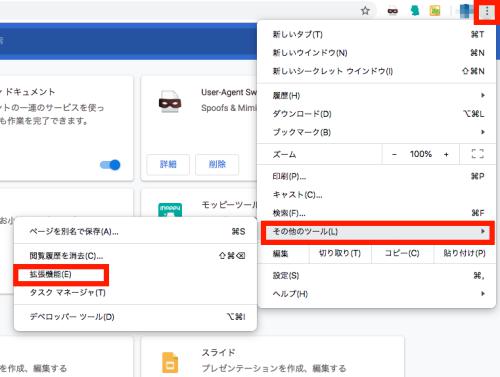The height and width of the screenshot is (377, 500).
Task: Click 貼り付け(P) paste button
Action: tap(464, 253)
